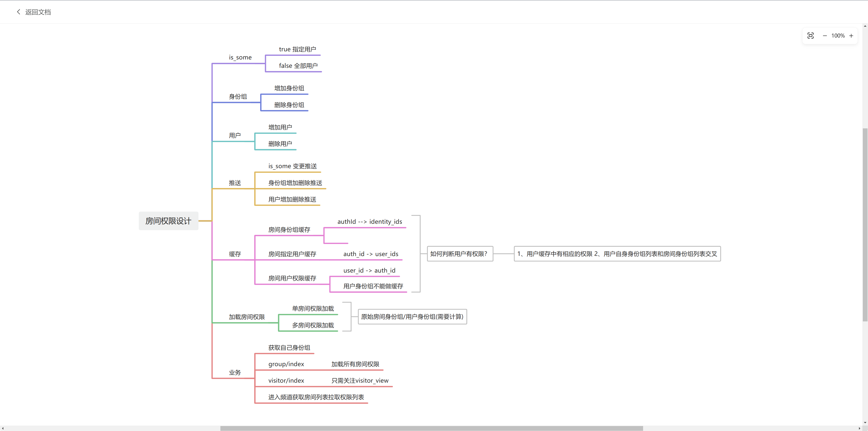868x431 pixels.
Task: Click the 增加用户 node
Action: point(280,127)
